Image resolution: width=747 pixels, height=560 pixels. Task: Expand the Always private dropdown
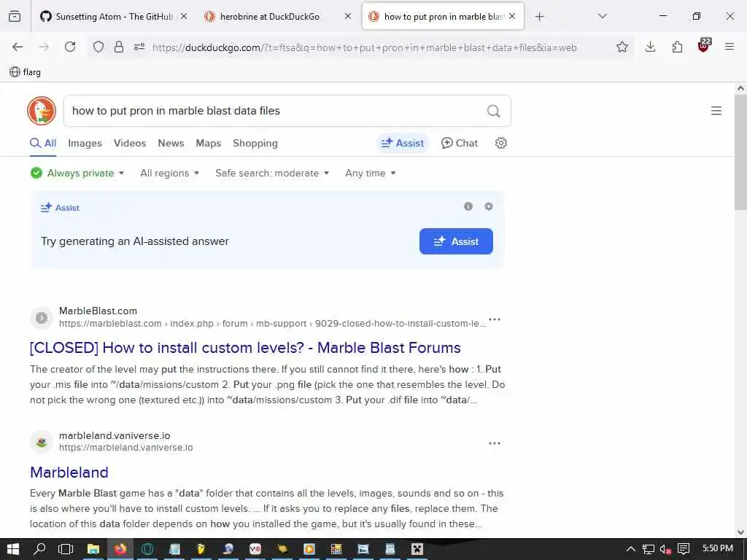point(77,173)
